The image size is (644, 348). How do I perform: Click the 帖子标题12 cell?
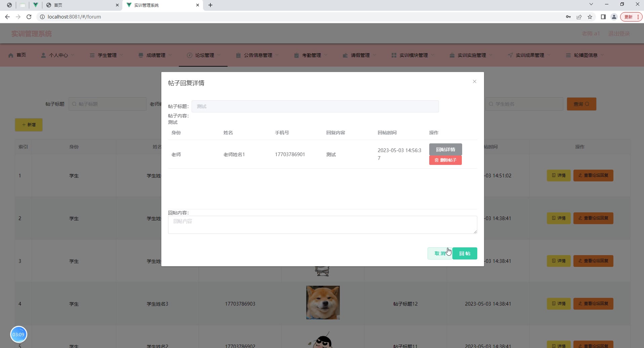coord(405,304)
